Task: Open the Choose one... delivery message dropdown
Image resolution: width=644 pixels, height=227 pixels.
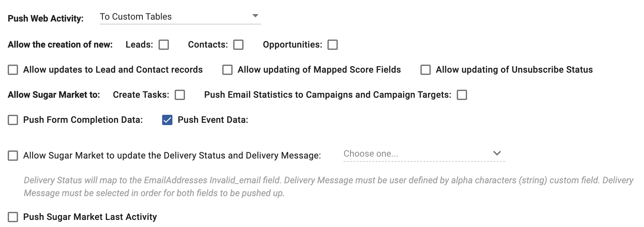Action: pos(418,154)
